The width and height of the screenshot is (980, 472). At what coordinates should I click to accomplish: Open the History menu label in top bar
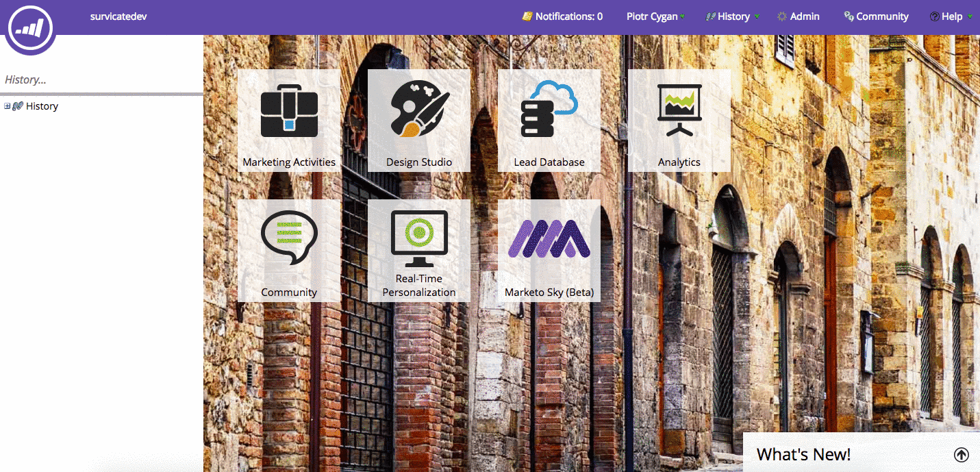pyautogui.click(x=733, y=16)
